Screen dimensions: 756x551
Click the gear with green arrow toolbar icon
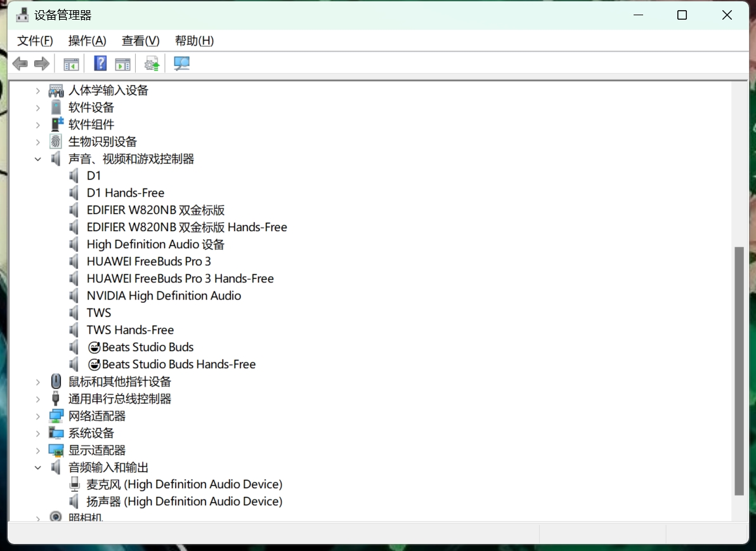[x=152, y=63]
